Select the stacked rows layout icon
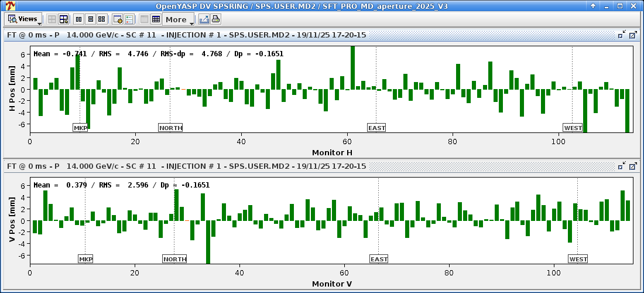Viewport: 644px width, 293px height. 90,19
